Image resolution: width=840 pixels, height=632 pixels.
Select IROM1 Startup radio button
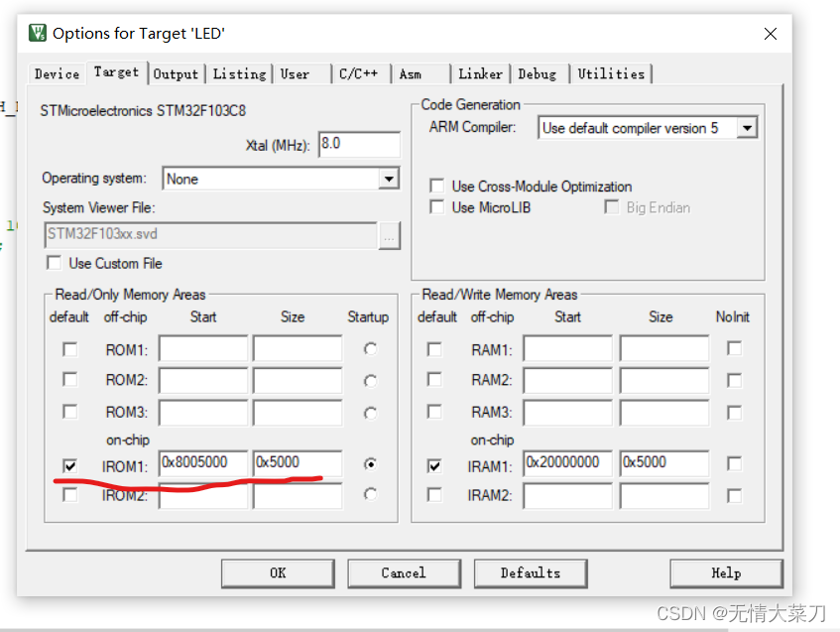pyautogui.click(x=370, y=463)
